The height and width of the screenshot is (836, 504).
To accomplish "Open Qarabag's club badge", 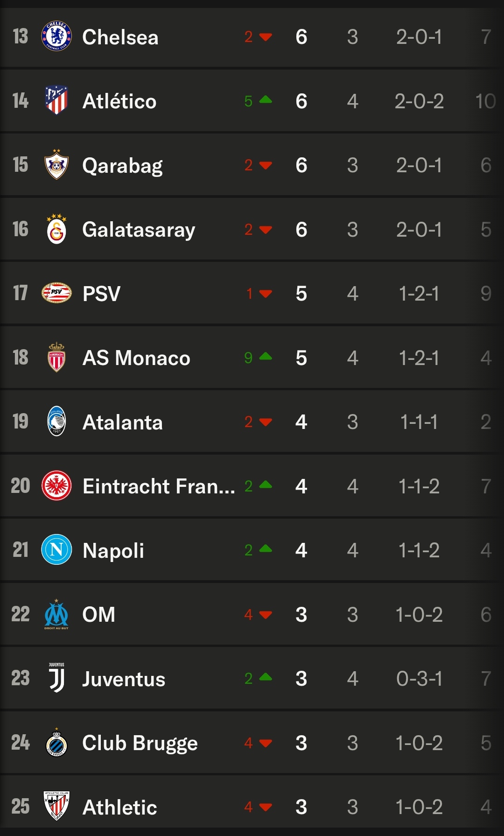I will pos(56,165).
